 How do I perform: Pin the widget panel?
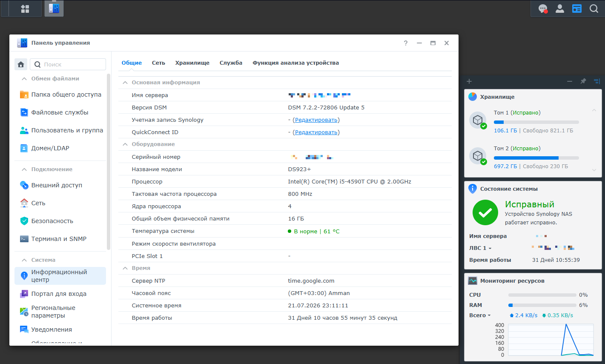pos(583,81)
